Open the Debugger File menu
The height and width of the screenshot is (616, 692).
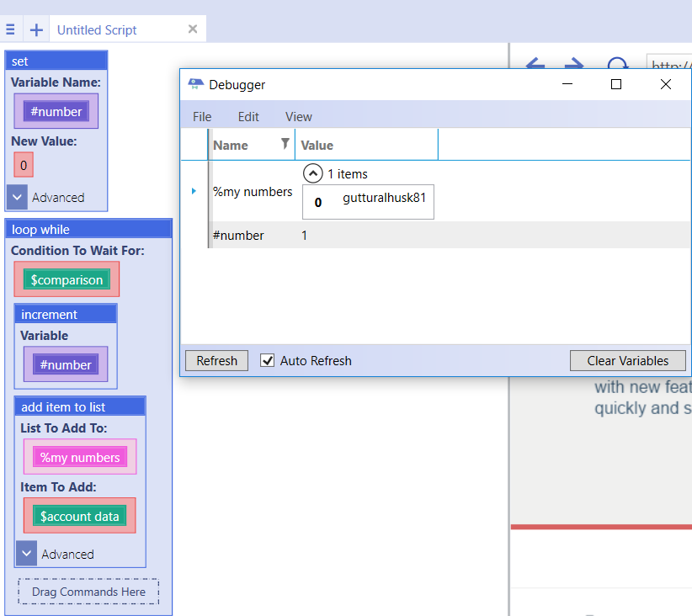[202, 117]
